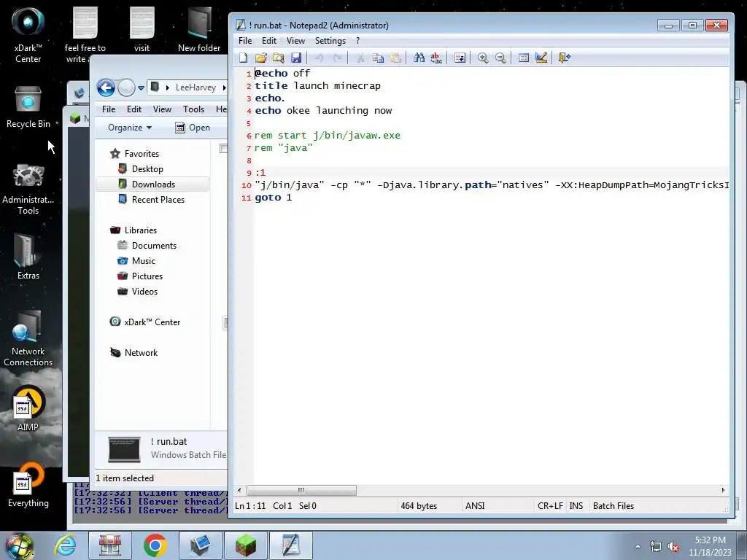Viewport: 747px width, 560px height.
Task: Select the Everything desktop icon
Action: pyautogui.click(x=28, y=485)
